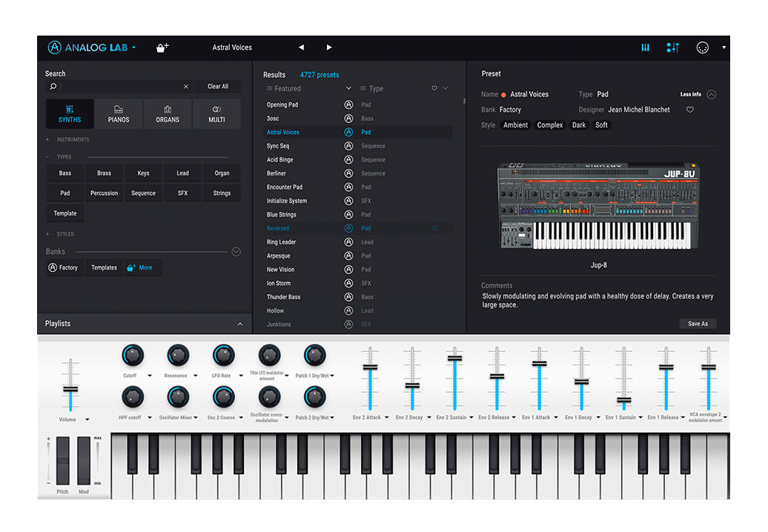Open the Resonance assignment dropdown

196,376
